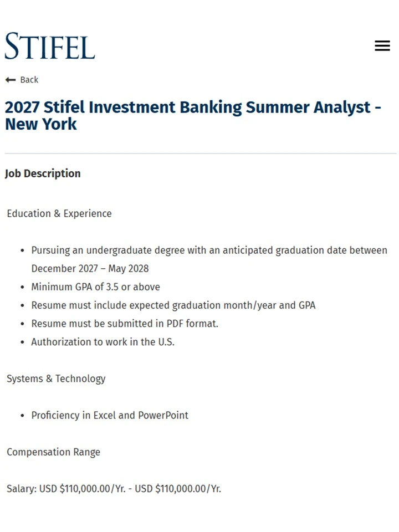Click the Stifel logo

[x=50, y=46]
